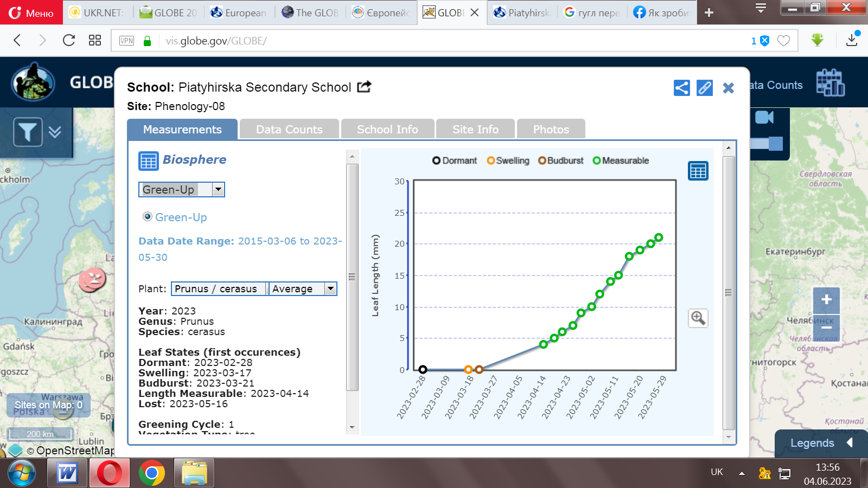Toggle the Dormant legend series

[454, 160]
